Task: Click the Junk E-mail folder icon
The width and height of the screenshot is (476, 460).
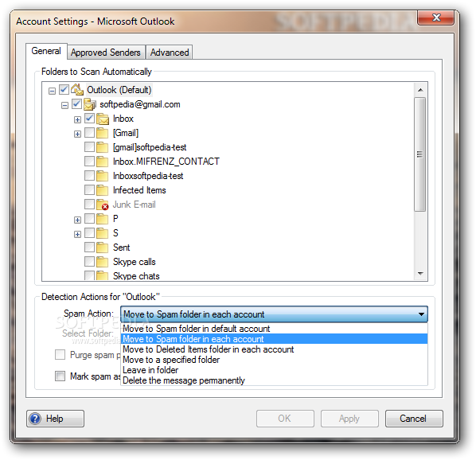Action: 103,205
